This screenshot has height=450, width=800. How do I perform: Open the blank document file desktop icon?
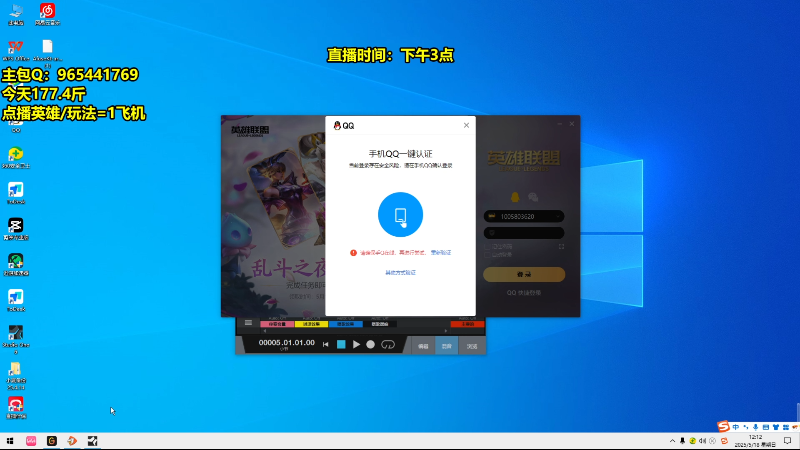coord(47,51)
